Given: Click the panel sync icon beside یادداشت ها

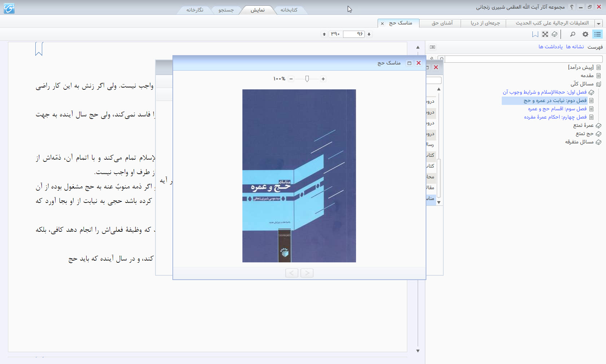Looking at the screenshot, I should [432, 47].
